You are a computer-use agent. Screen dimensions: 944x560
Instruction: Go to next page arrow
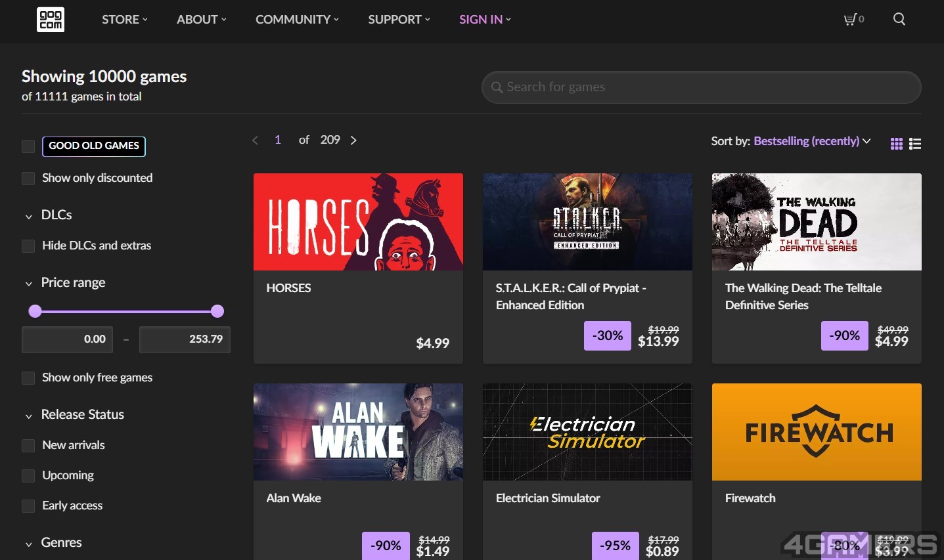353,140
